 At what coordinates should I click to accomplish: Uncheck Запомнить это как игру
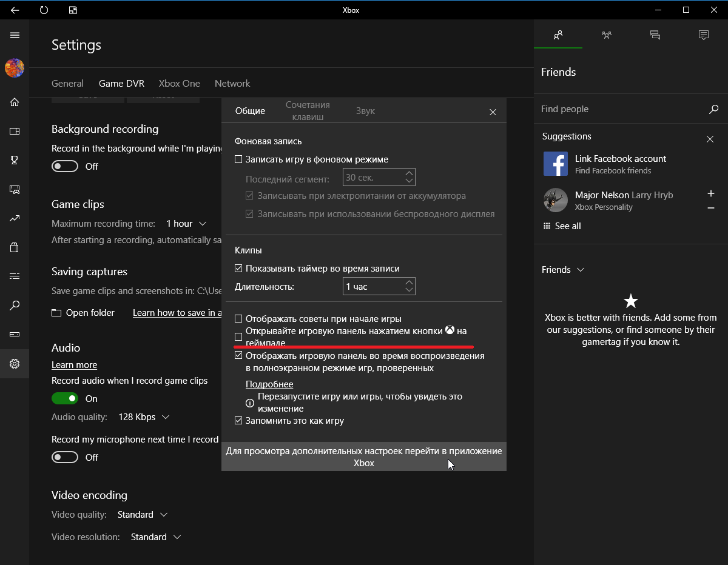point(238,420)
